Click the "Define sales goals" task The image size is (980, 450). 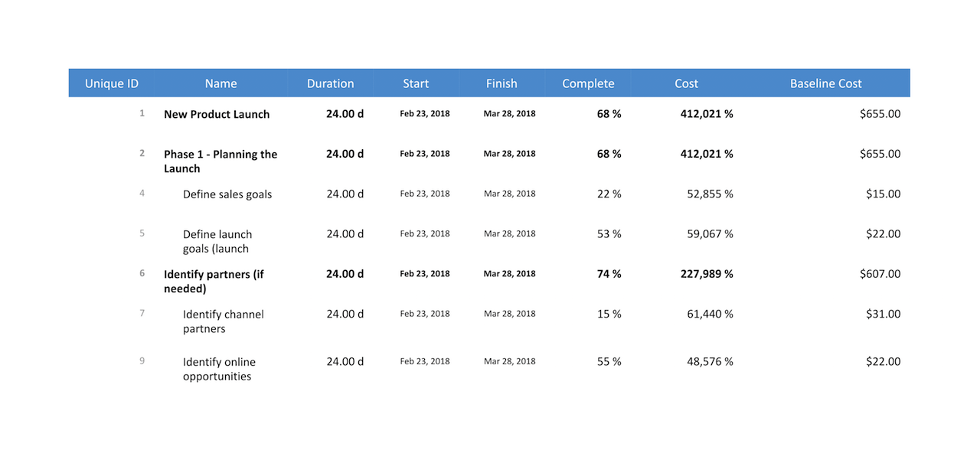coord(227,194)
